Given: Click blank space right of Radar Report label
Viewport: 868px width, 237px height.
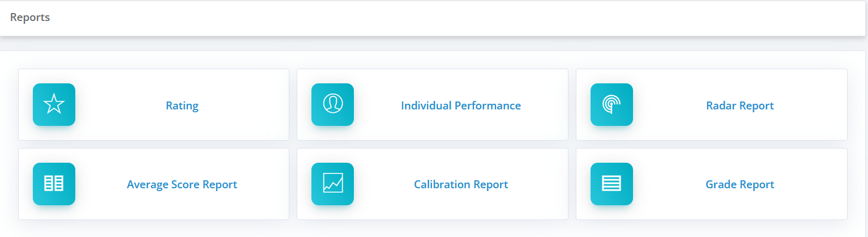Looking at the screenshot, I should tap(810, 105).
